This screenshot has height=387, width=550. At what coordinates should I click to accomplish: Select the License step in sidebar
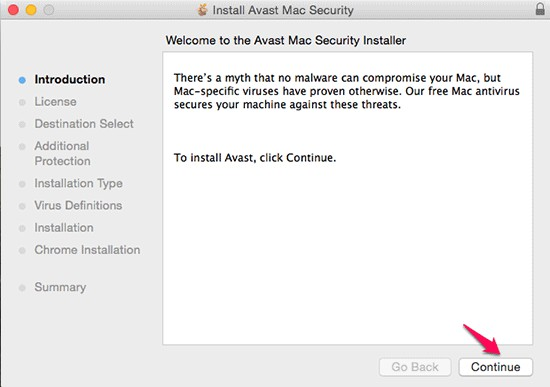click(x=55, y=102)
